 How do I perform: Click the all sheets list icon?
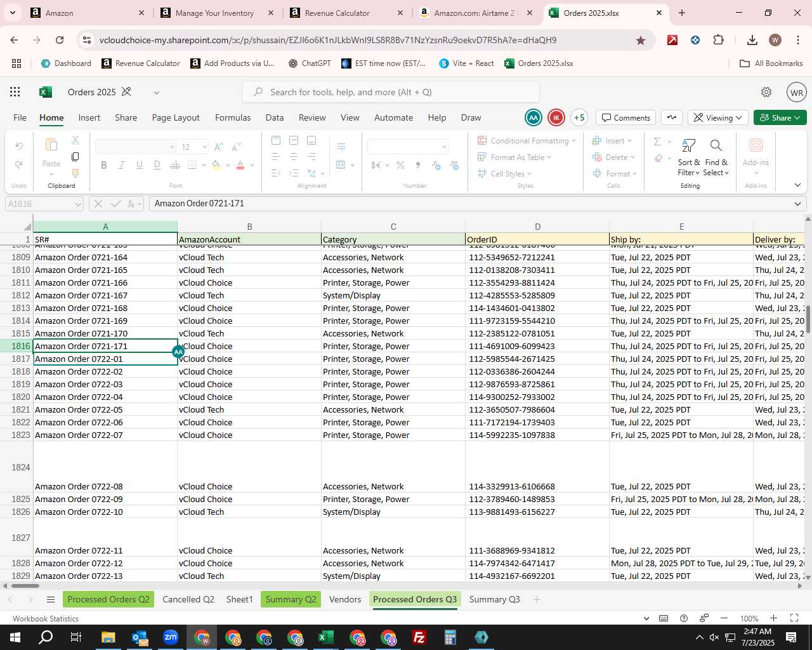[51, 599]
